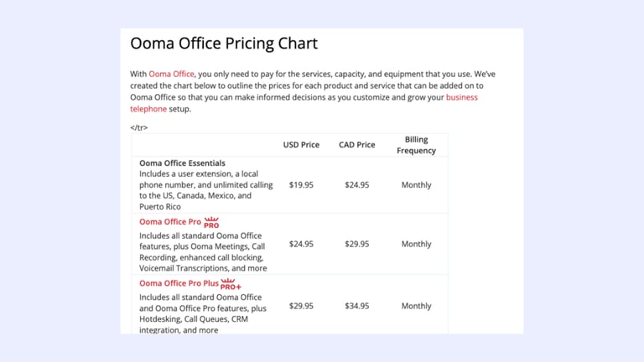Click the $29.95 Pro CAD price
This screenshot has height=362, width=644.
pyautogui.click(x=357, y=244)
